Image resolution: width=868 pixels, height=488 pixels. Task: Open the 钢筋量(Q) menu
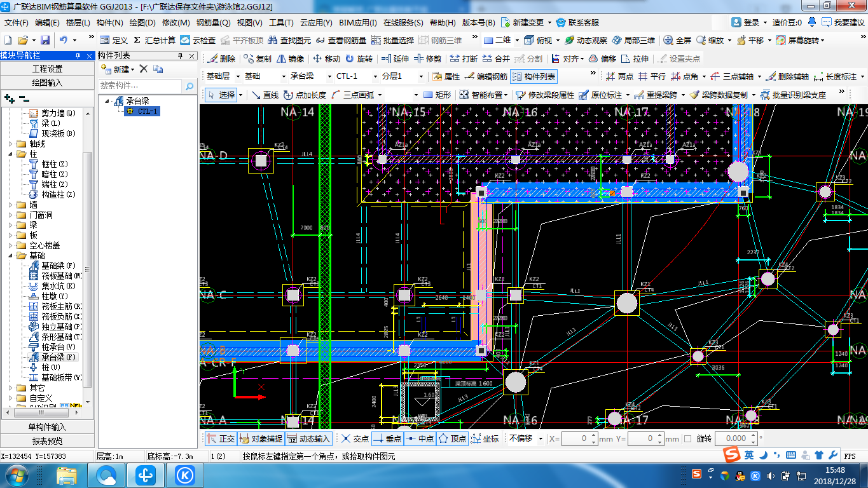[213, 22]
